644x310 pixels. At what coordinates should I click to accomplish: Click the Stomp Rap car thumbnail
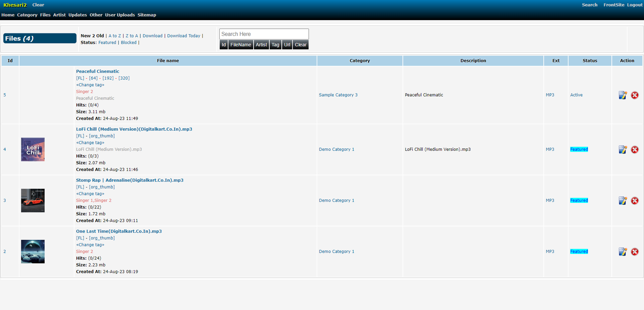[33, 200]
